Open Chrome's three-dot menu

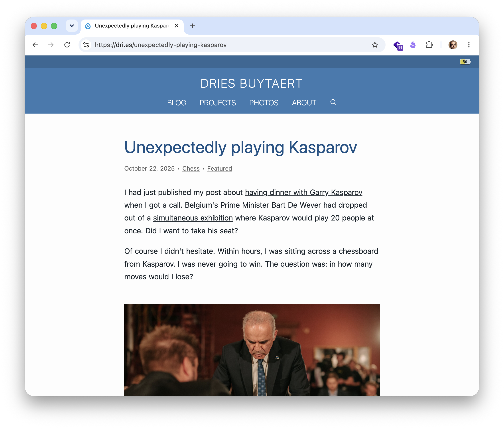point(469,45)
